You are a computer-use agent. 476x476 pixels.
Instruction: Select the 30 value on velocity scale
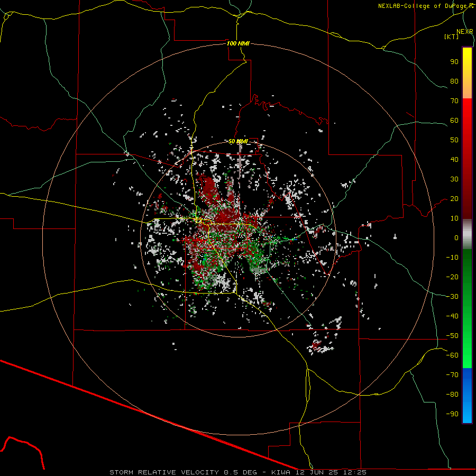pos(454,179)
